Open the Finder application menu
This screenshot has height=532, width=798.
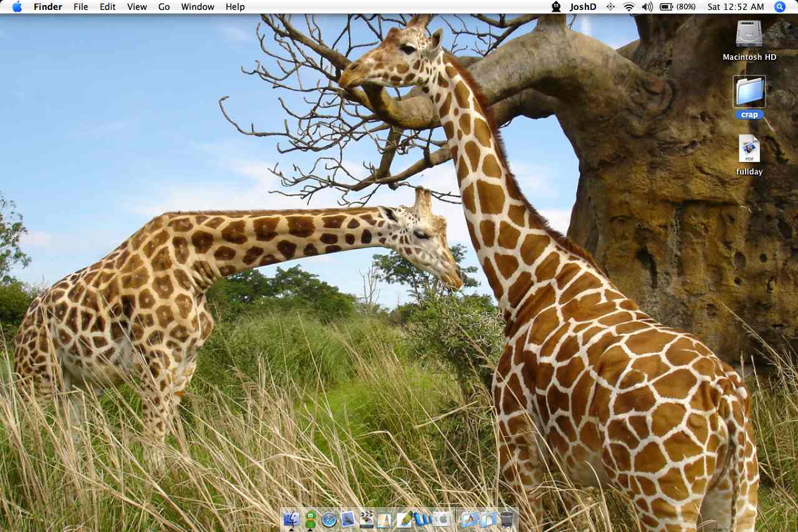pyautogui.click(x=48, y=7)
